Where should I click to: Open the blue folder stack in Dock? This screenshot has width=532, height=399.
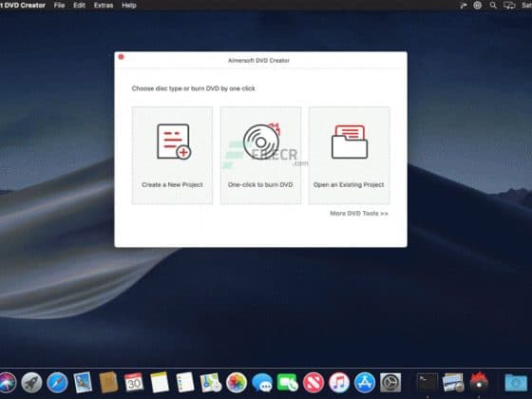click(516, 382)
